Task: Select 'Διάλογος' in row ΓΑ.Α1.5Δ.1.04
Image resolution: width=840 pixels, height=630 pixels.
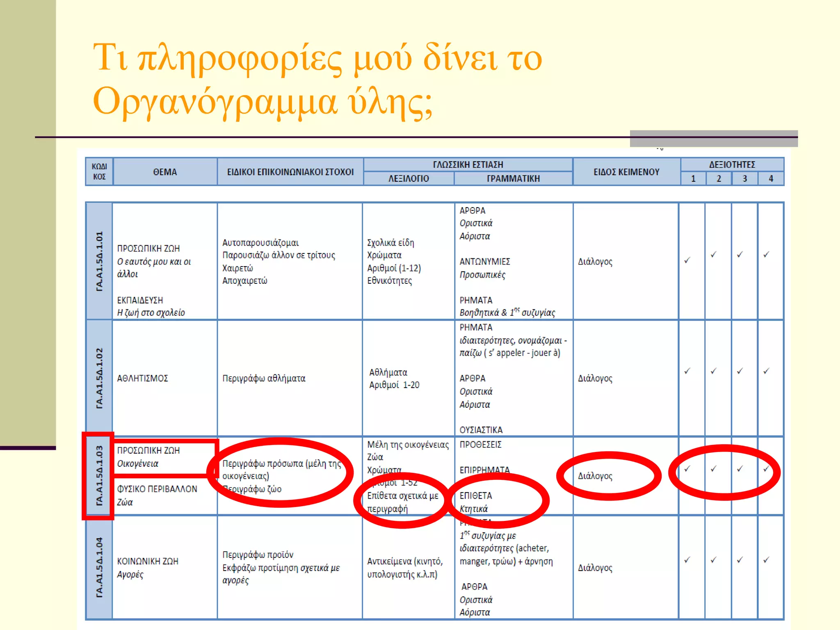Action: point(595,568)
